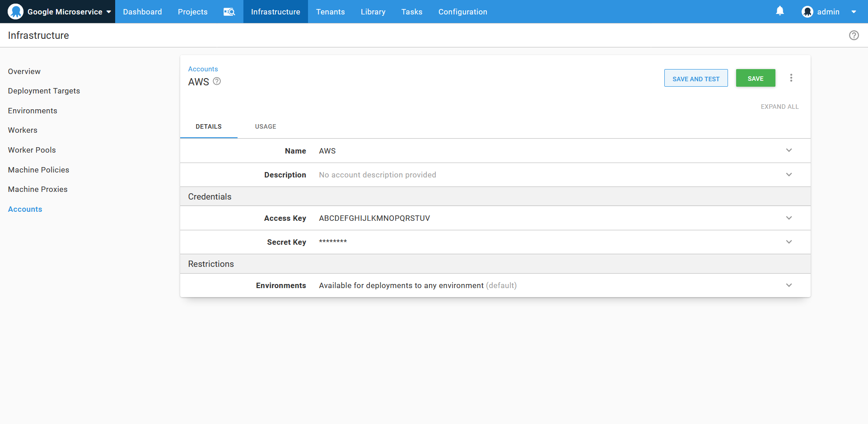This screenshot has height=424, width=868.
Task: Expand the Secret Key credential row
Action: pyautogui.click(x=789, y=242)
